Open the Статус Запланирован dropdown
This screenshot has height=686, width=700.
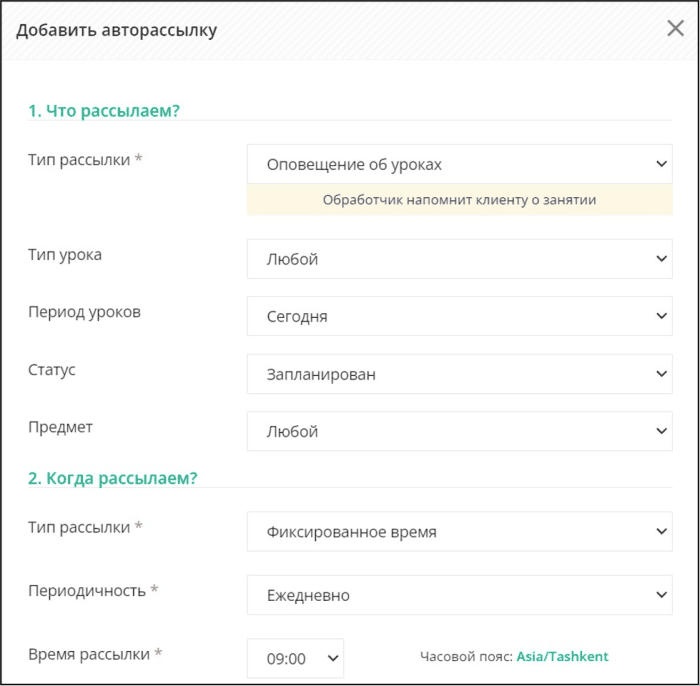459,374
